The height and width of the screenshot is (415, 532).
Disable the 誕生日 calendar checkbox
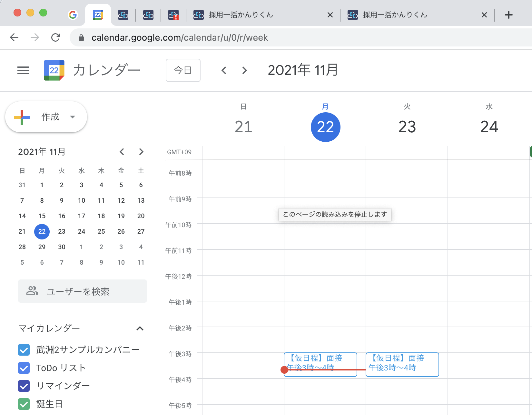(x=24, y=404)
